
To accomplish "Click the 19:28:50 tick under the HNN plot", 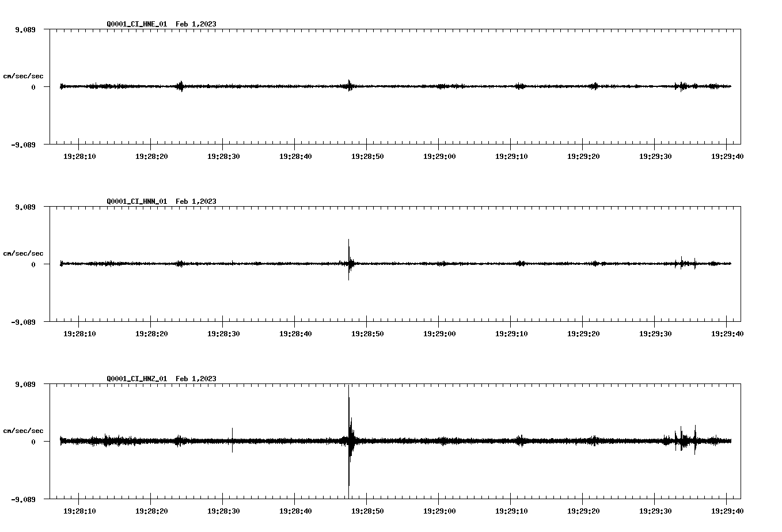I will [366, 333].
